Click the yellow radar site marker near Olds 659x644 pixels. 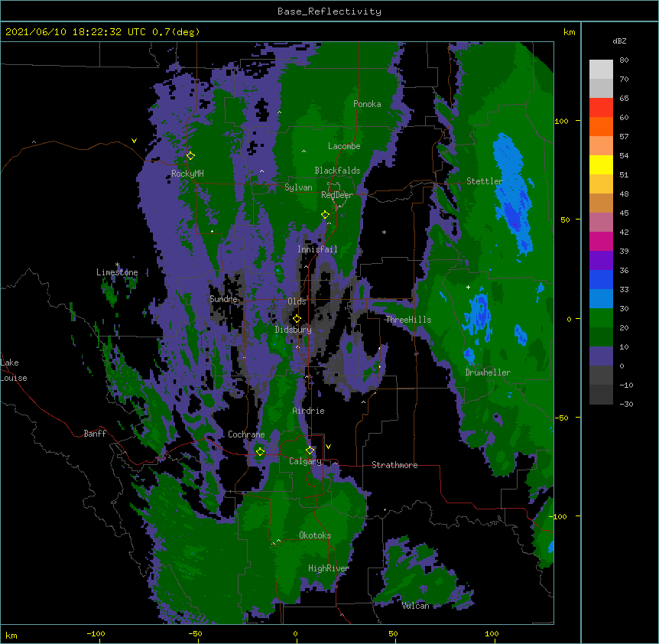tap(297, 318)
